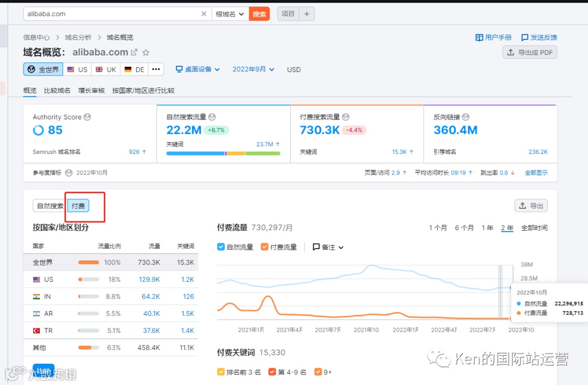
Task: Select the DE country filter
Action: [x=134, y=69]
